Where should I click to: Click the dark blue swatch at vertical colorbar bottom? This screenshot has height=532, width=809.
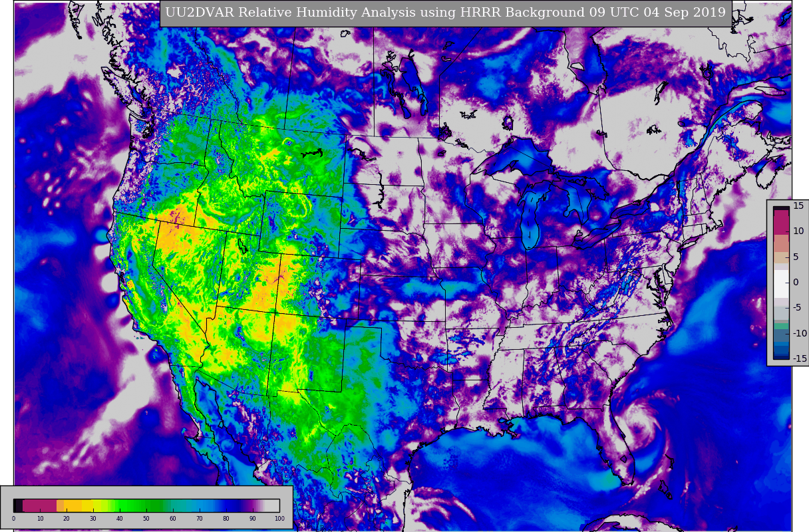[781, 356]
